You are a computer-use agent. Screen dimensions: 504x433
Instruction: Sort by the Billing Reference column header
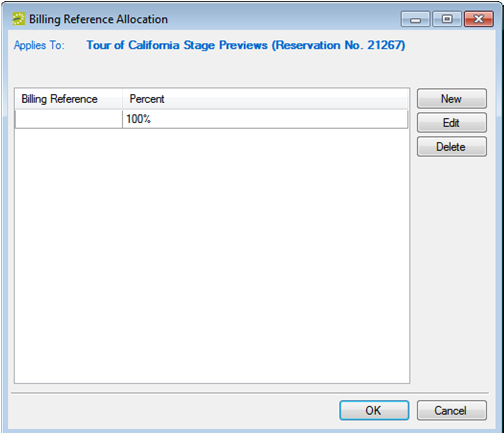[x=69, y=99]
